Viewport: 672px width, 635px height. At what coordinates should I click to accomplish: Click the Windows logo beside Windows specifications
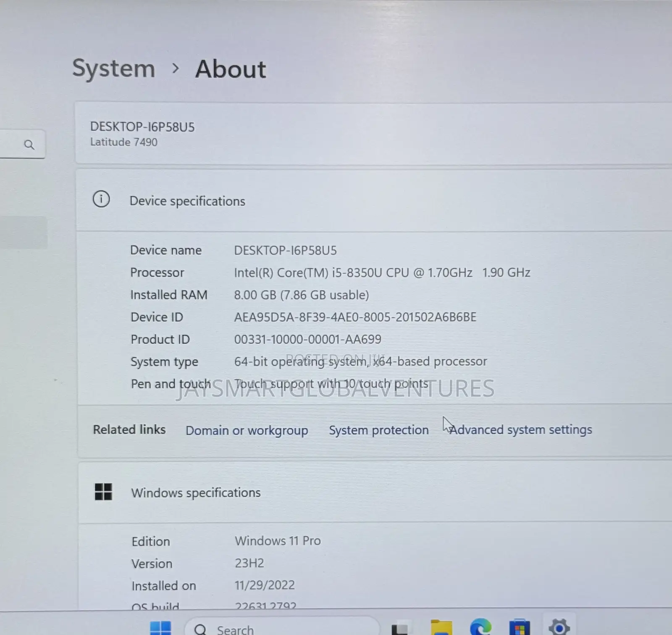pyautogui.click(x=103, y=492)
